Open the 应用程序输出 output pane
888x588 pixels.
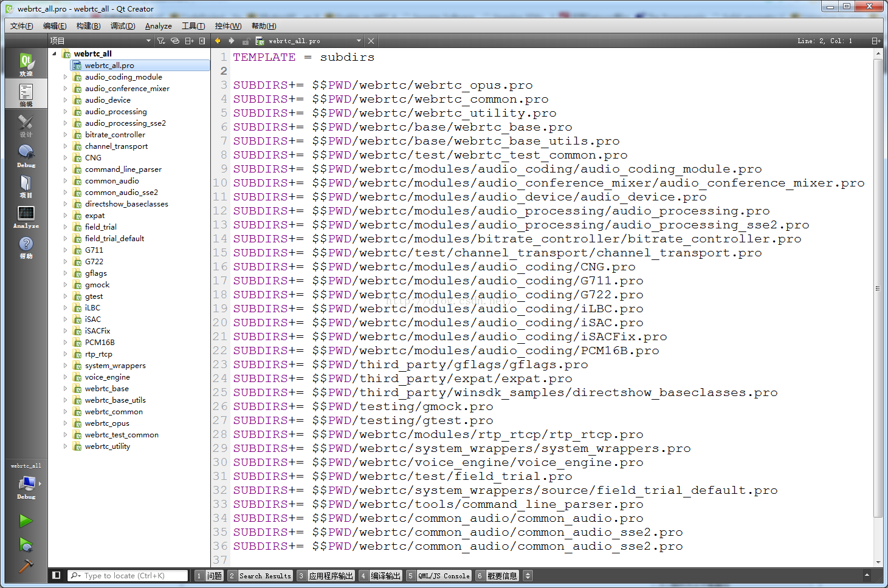pyautogui.click(x=325, y=575)
